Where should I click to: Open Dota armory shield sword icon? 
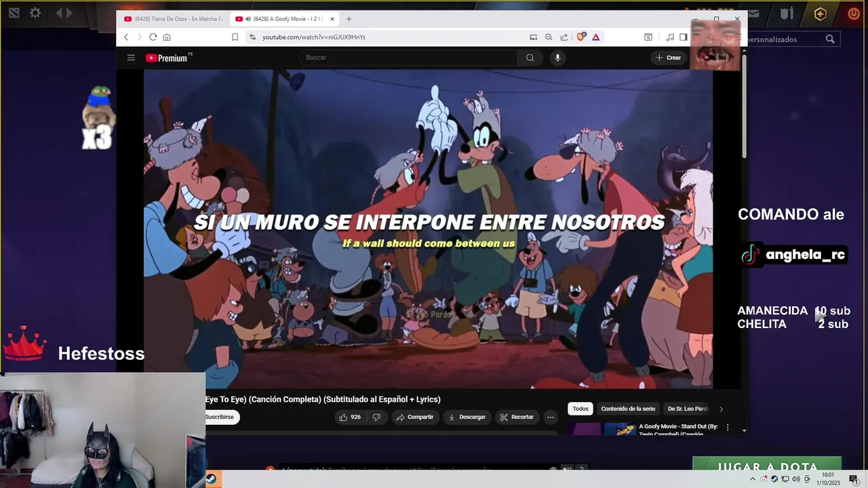[x=787, y=14]
